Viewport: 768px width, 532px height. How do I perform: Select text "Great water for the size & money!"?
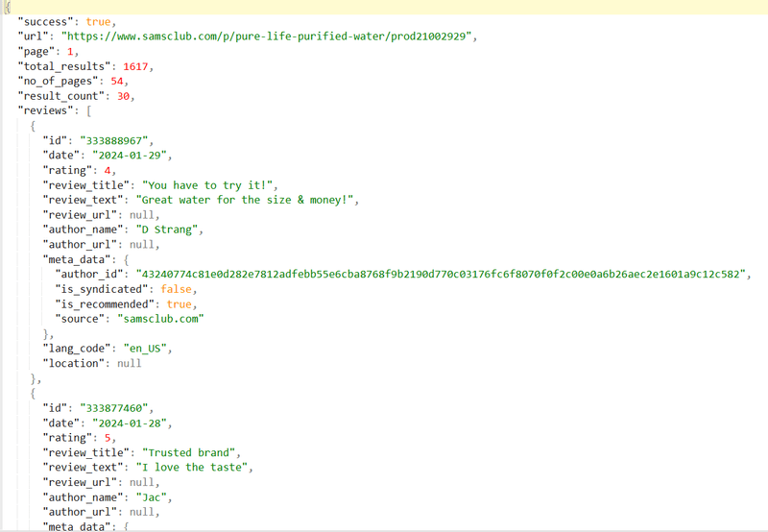tap(244, 200)
